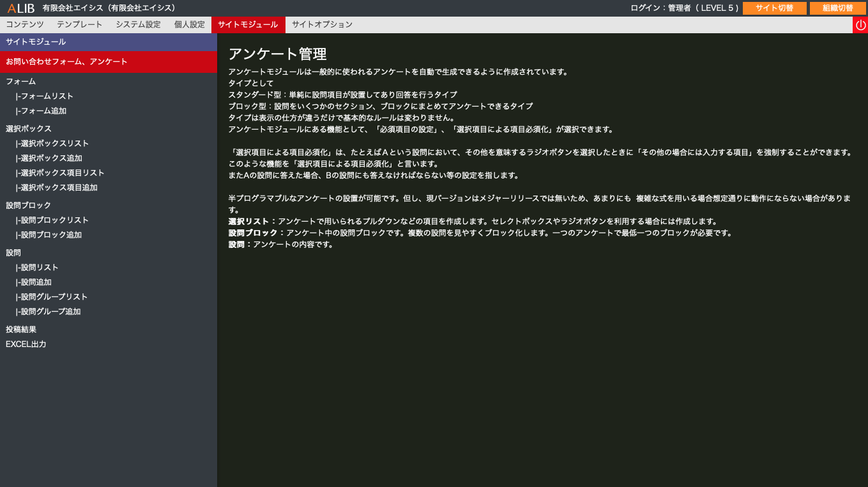
Task: Select 設問追加 in the sidebar
Action: point(36,282)
